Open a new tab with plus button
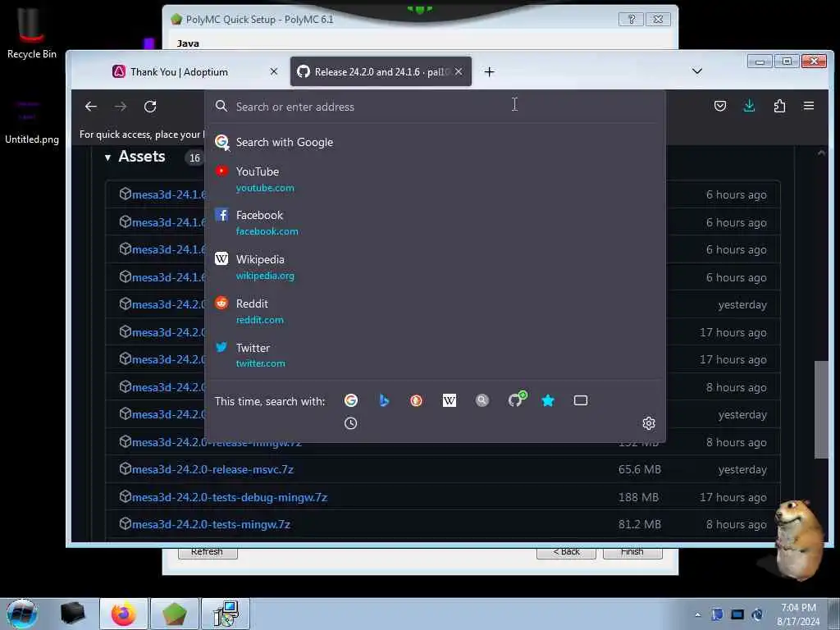Screen dimensions: 840x630 [489, 72]
